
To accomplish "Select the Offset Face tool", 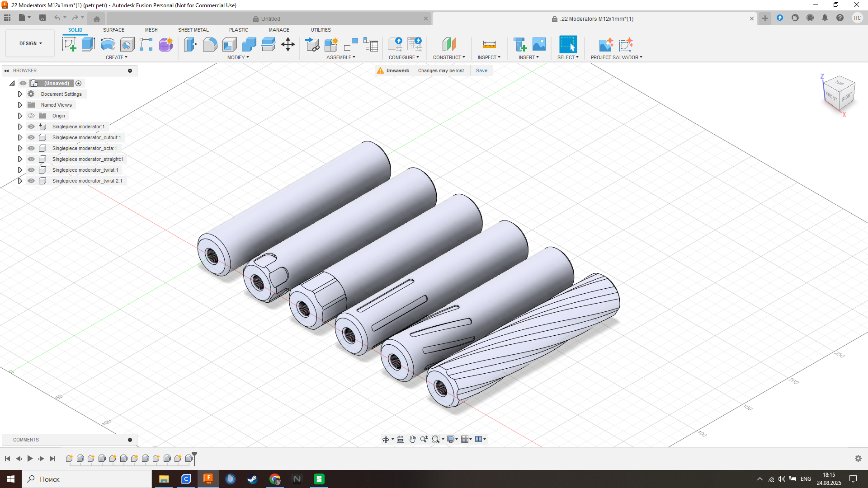I will click(x=268, y=44).
